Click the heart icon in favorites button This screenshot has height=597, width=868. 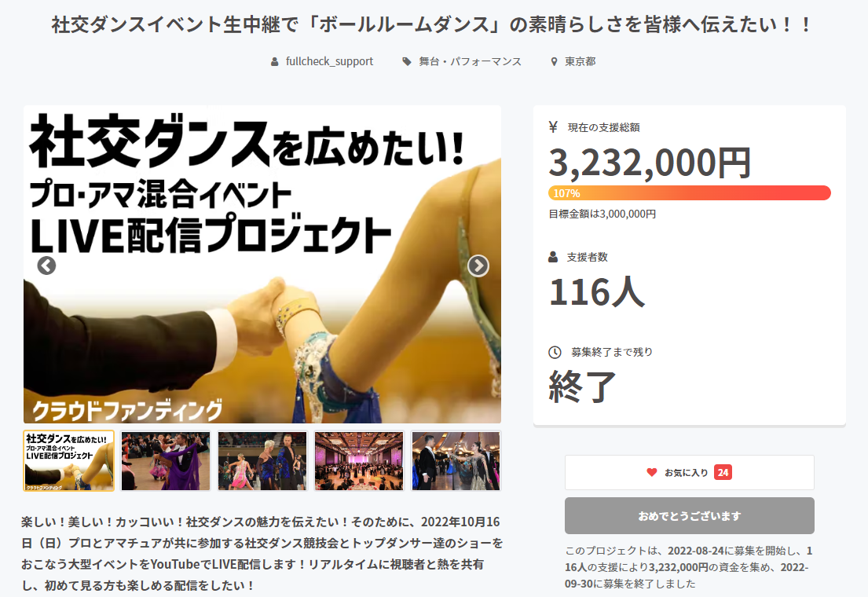(651, 472)
